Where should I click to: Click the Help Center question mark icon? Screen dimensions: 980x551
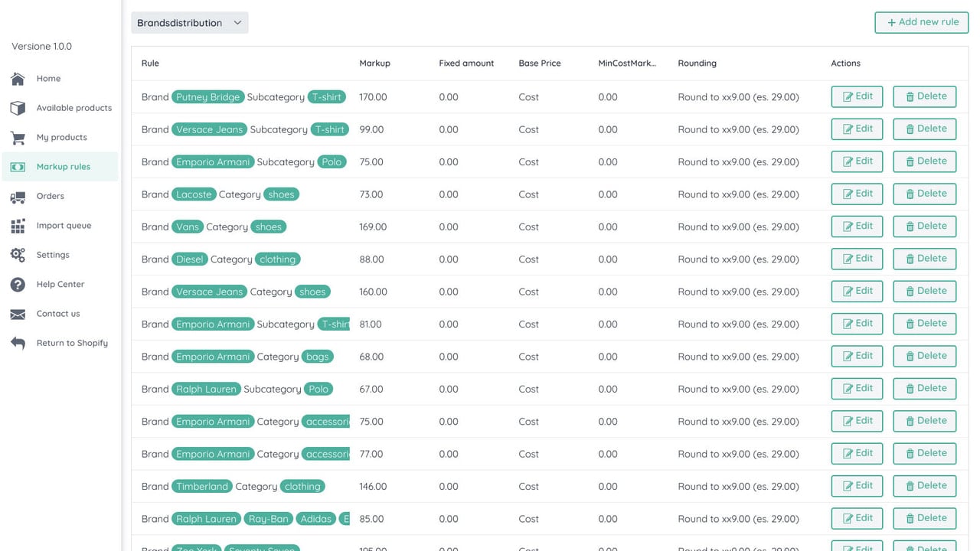tap(18, 285)
